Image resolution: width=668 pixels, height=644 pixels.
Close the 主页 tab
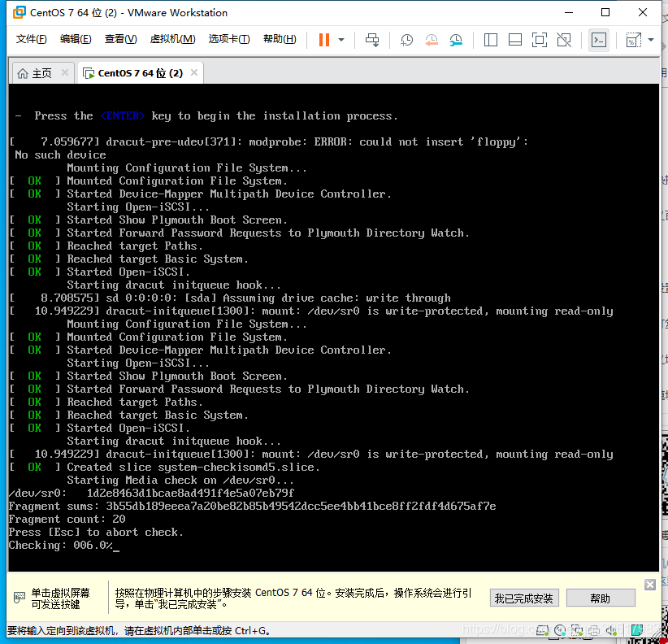coord(65,72)
